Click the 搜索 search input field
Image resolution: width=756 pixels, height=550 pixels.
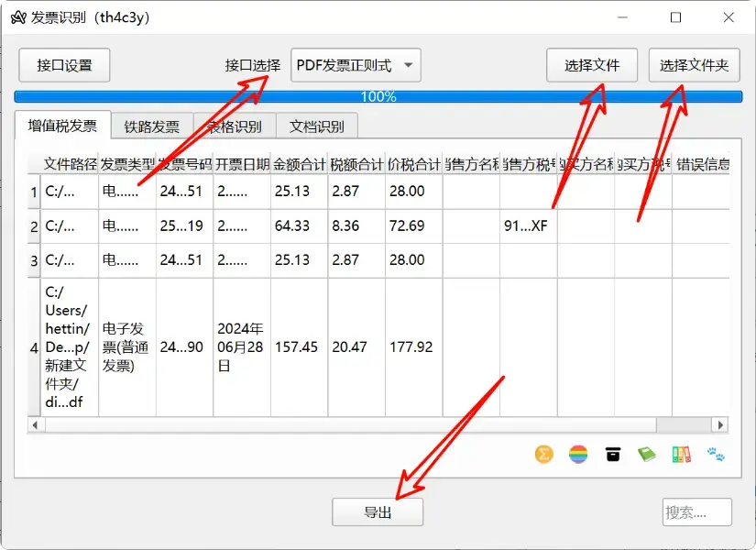[x=699, y=512]
